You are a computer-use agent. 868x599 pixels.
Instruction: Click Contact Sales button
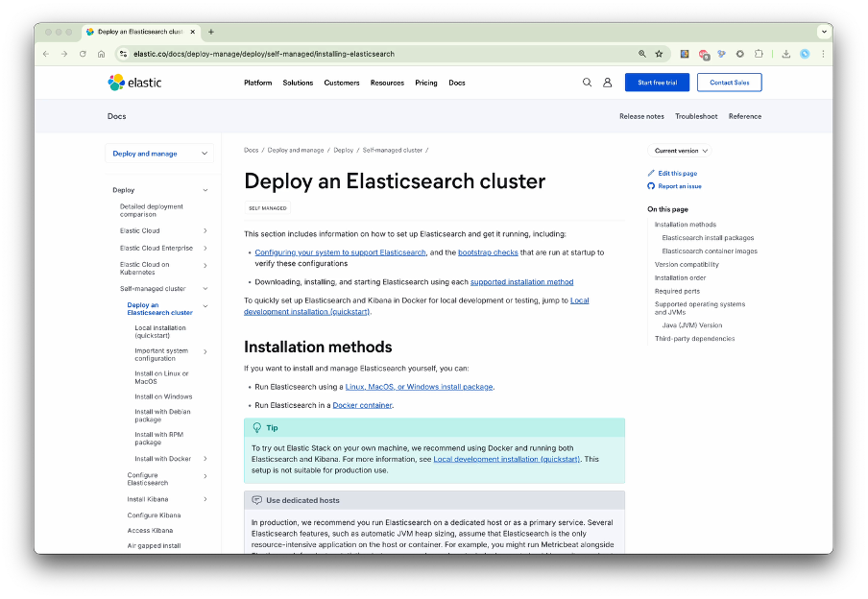(730, 83)
